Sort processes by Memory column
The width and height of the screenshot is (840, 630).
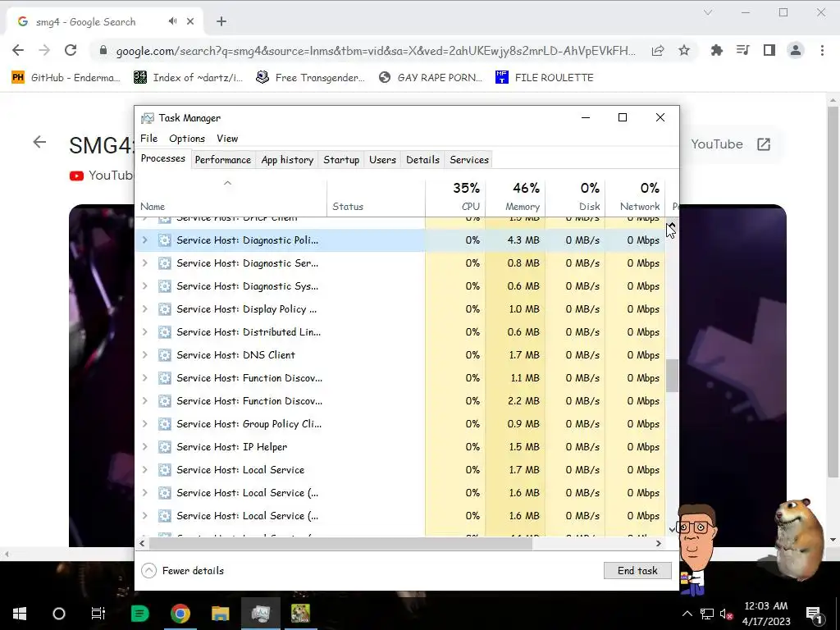pyautogui.click(x=515, y=197)
